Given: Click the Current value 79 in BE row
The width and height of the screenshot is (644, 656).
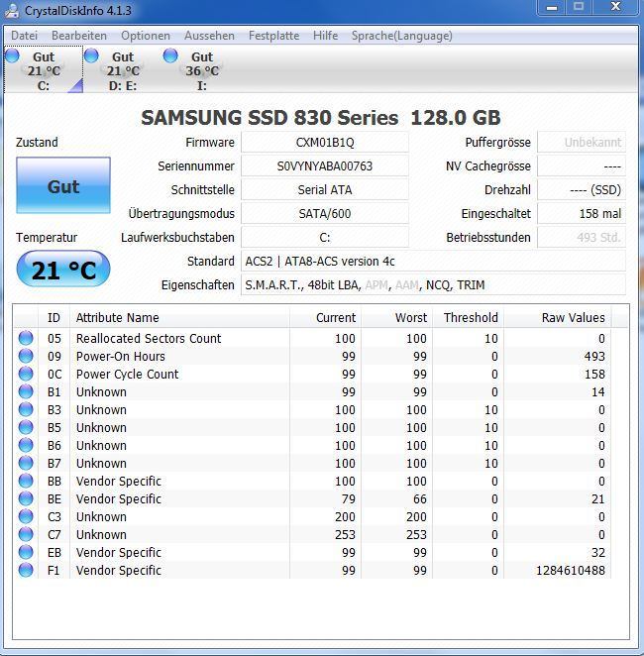Looking at the screenshot, I should (349, 498).
